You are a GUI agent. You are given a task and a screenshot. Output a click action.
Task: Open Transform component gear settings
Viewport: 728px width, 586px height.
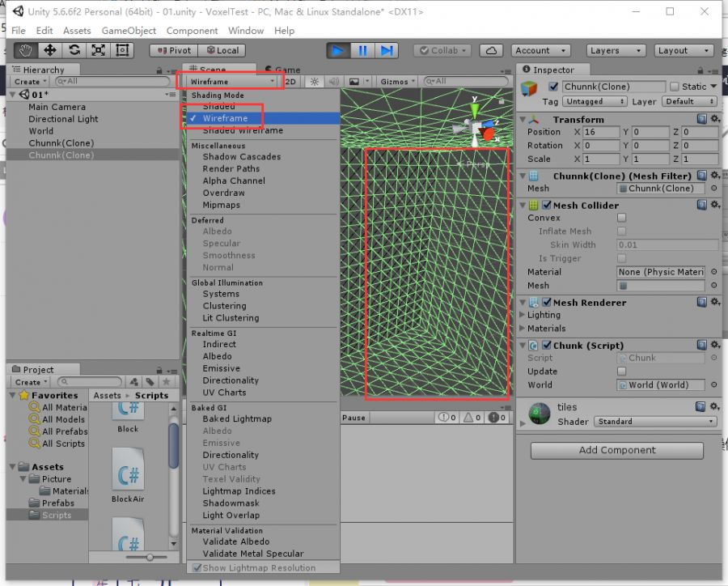click(716, 119)
